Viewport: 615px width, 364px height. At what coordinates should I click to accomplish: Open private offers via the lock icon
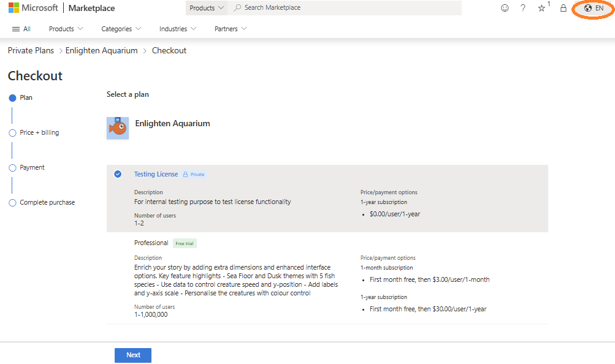(x=563, y=8)
